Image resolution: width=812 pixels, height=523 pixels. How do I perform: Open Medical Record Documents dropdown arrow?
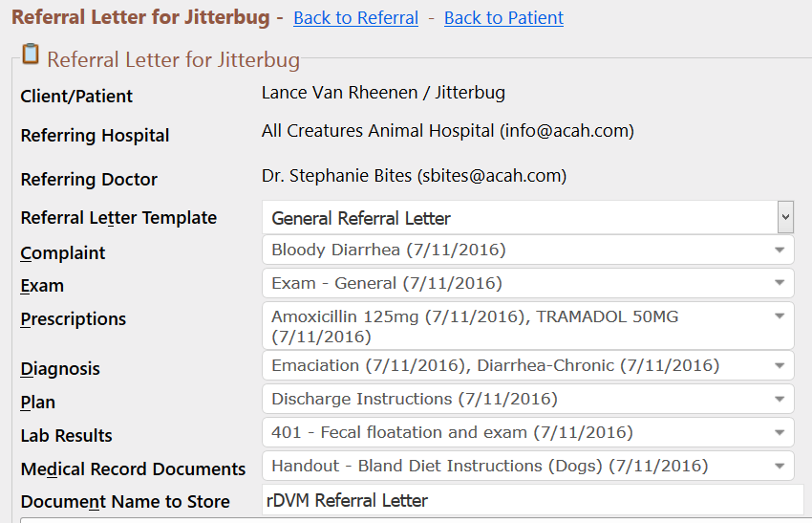pyautogui.click(x=780, y=466)
